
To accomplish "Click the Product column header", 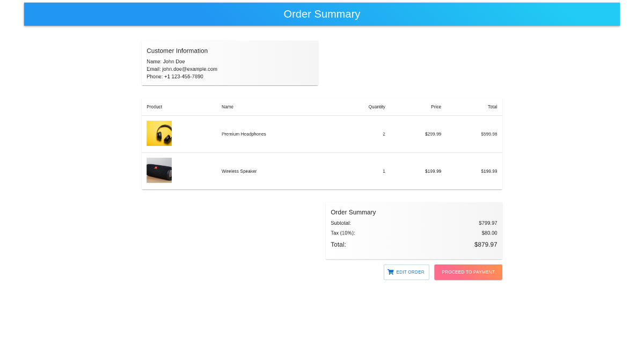I will coord(154,107).
